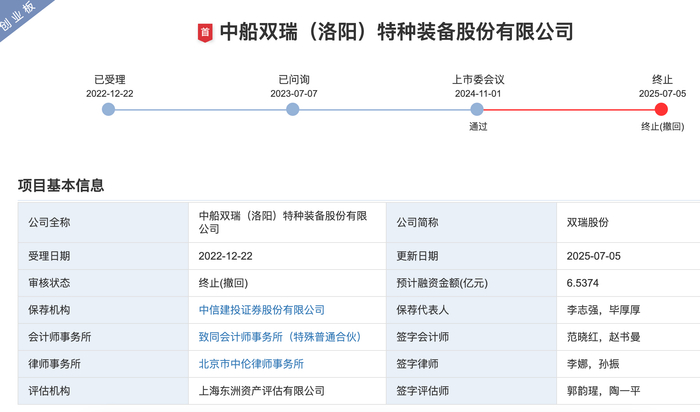Click the 项目基本信息 section heading
The height and width of the screenshot is (412, 700).
(61, 185)
